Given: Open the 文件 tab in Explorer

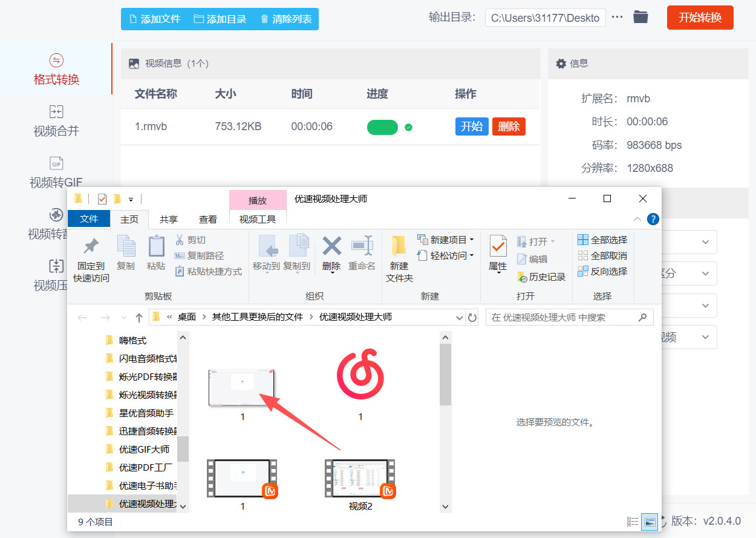Looking at the screenshot, I should pyautogui.click(x=89, y=219).
